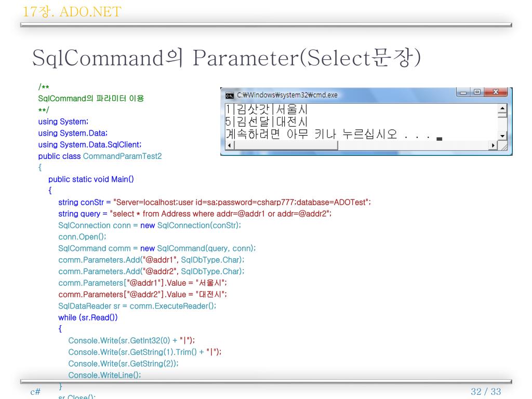This screenshot has height=399, width=532.
Task: Click the class name 'CommandParamTest2'
Action: click(x=122, y=156)
